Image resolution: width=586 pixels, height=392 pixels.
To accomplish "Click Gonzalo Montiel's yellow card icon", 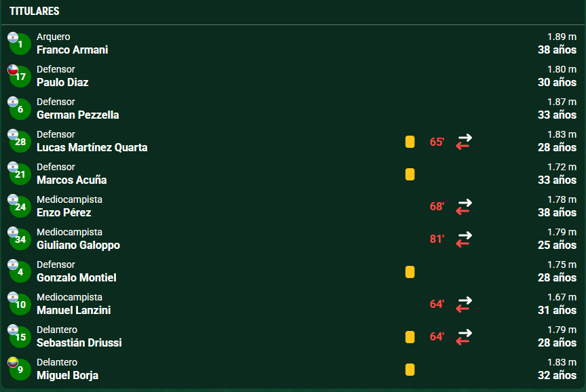I will [410, 272].
